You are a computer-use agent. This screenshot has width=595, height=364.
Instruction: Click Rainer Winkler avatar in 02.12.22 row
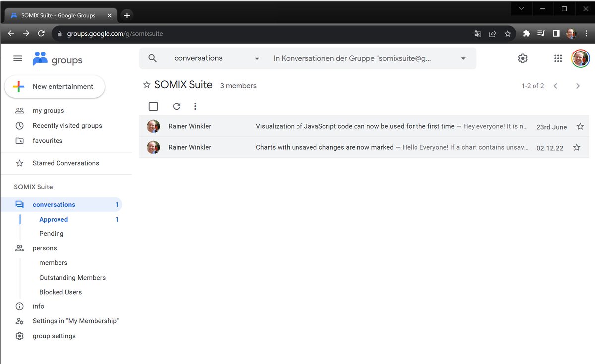[x=153, y=147]
